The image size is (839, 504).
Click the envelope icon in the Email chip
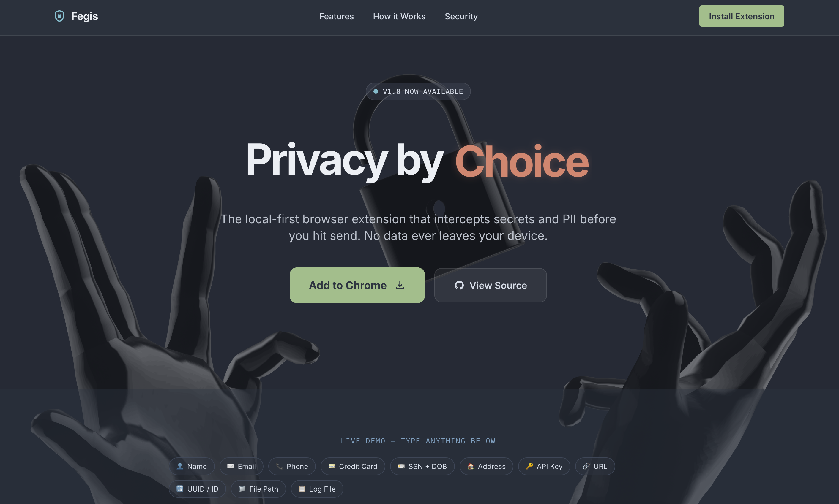click(231, 466)
